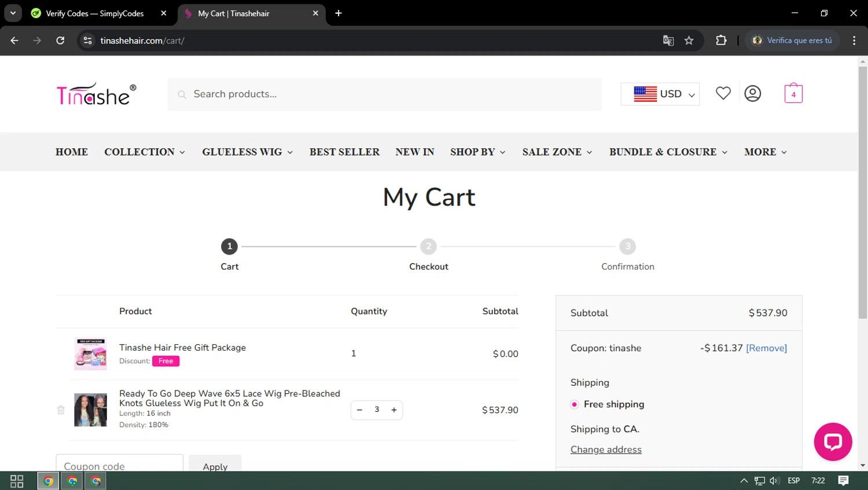Screen dimensions: 868x490
Task: Remove the tinashe coupon
Action: [x=766, y=348]
